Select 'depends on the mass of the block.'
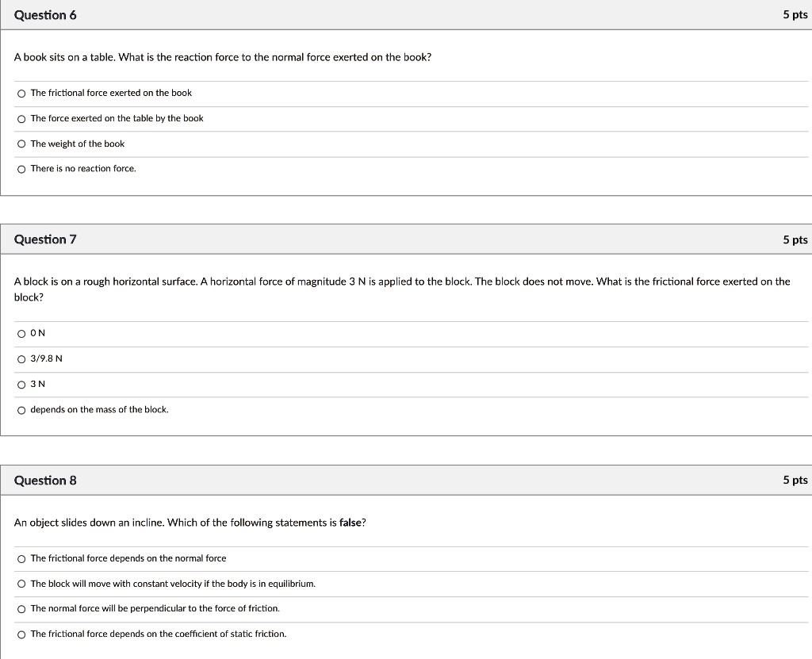This screenshot has width=812, height=659. point(21,410)
